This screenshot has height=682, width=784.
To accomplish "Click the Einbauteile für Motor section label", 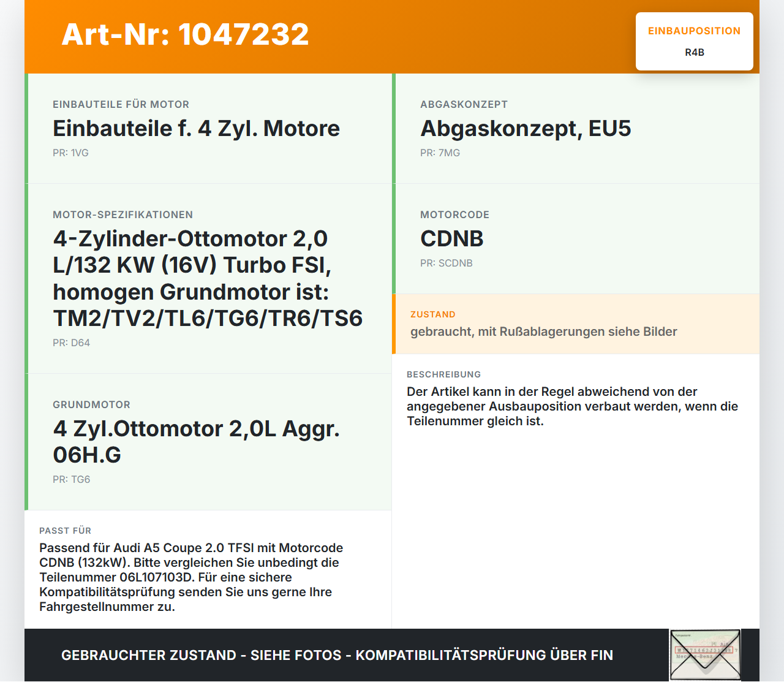I will click(x=121, y=104).
